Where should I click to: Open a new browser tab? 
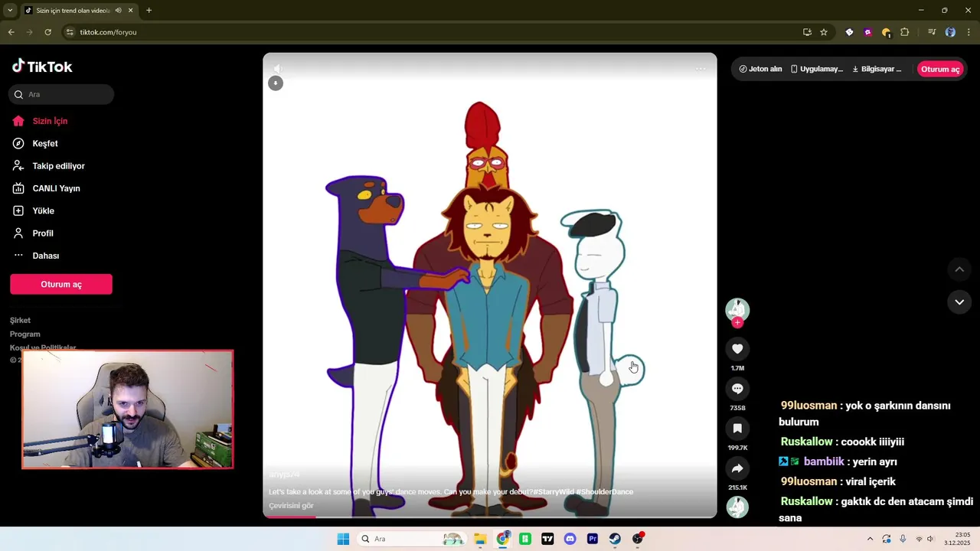click(149, 10)
